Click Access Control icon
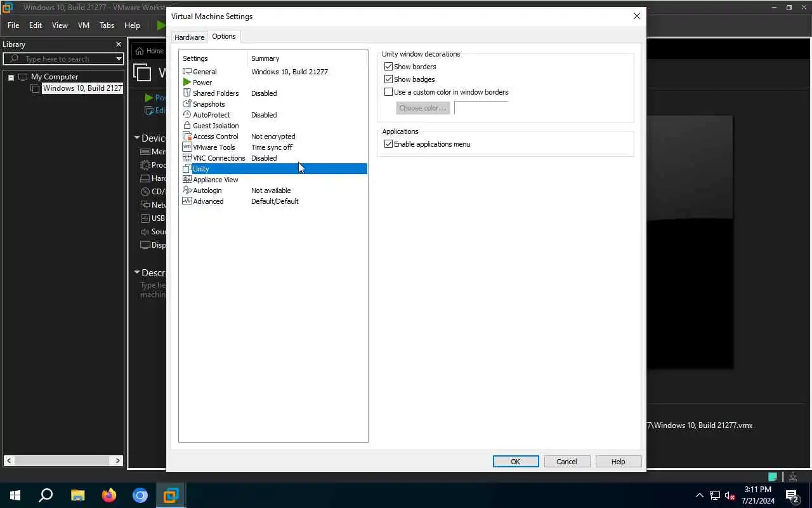The image size is (812, 508). click(x=187, y=137)
